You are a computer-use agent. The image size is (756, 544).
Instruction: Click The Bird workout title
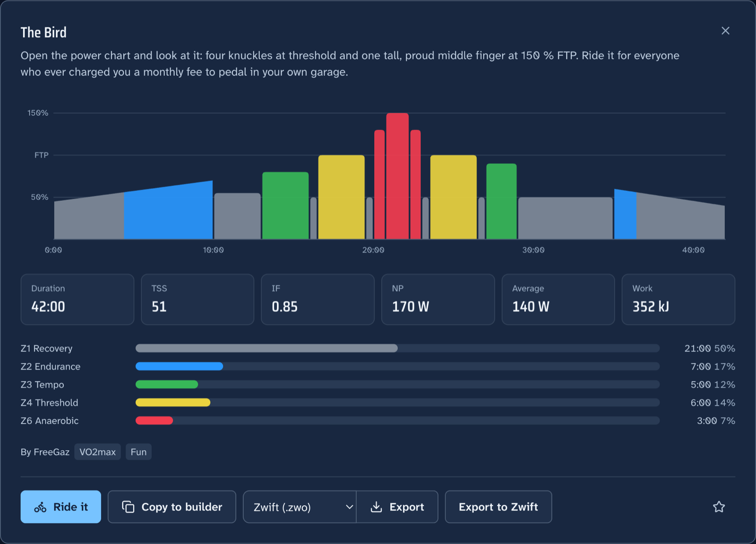tap(43, 32)
